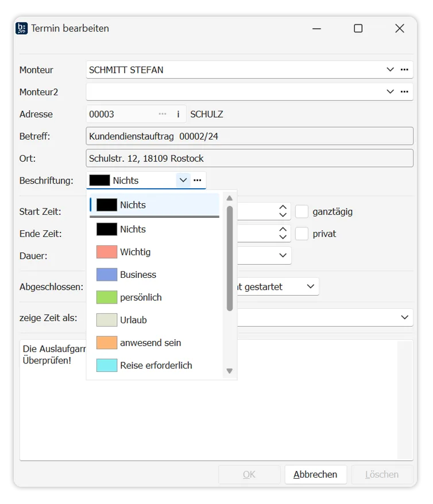The width and height of the screenshot is (433, 504).
Task: Click the app icon in the title bar
Action: coord(22,28)
